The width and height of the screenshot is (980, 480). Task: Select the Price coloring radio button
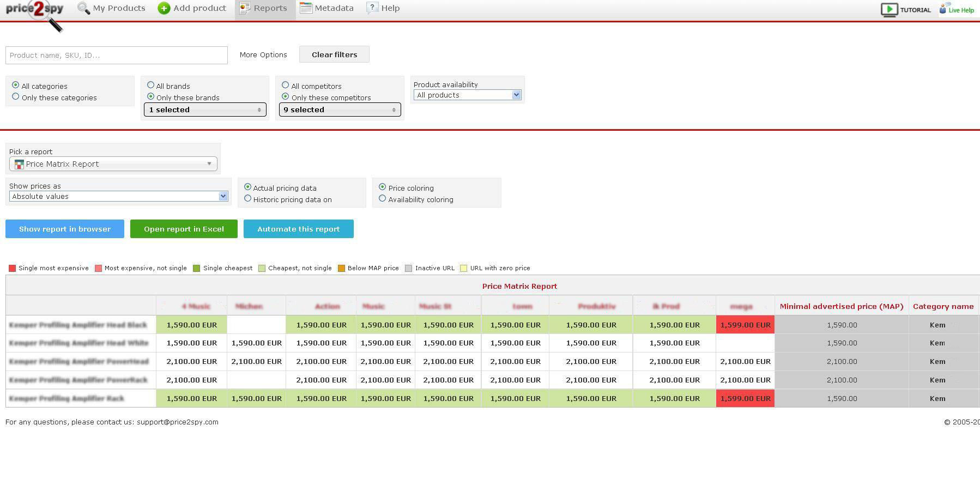coord(383,187)
